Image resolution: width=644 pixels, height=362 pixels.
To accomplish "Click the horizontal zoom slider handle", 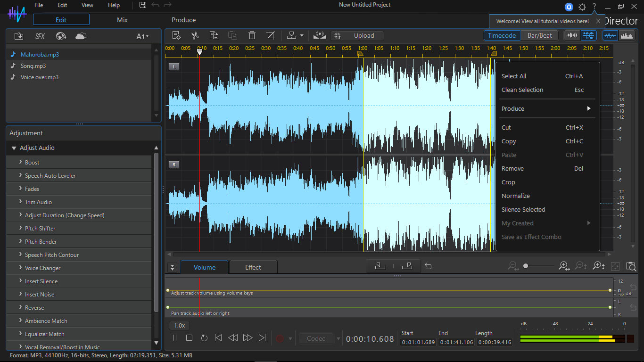I will pos(526,266).
